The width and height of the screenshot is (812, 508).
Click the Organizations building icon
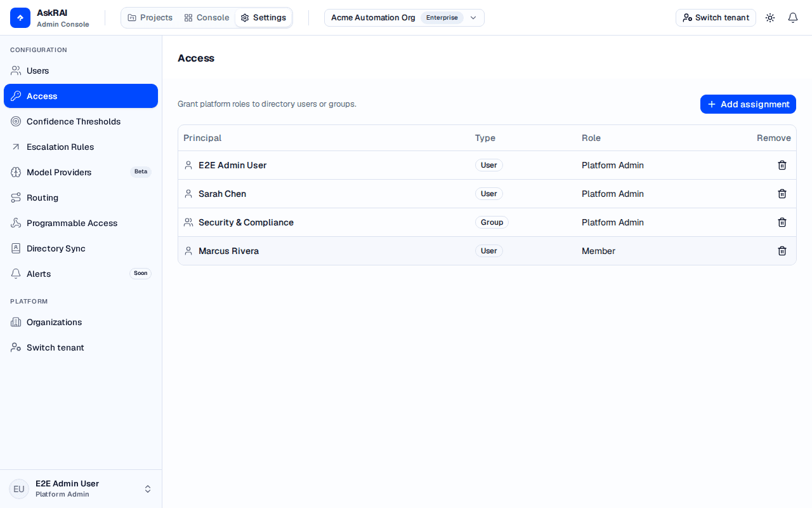(x=16, y=322)
